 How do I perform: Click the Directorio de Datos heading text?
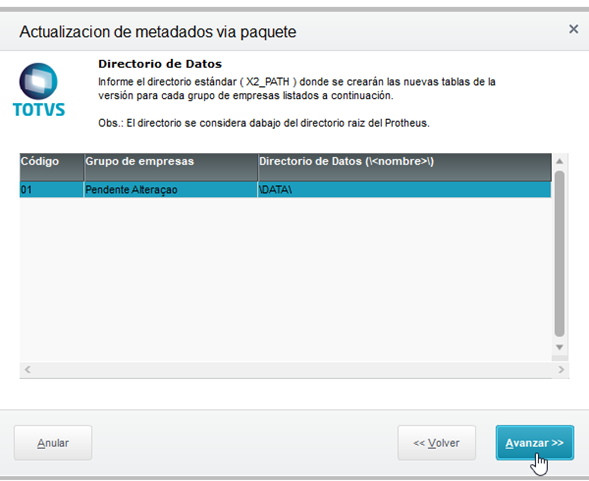tap(160, 64)
